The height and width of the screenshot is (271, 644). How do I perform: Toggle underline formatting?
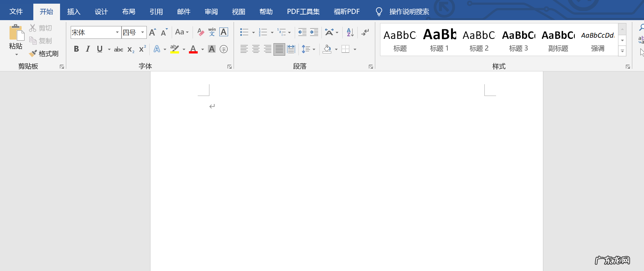[x=100, y=49]
